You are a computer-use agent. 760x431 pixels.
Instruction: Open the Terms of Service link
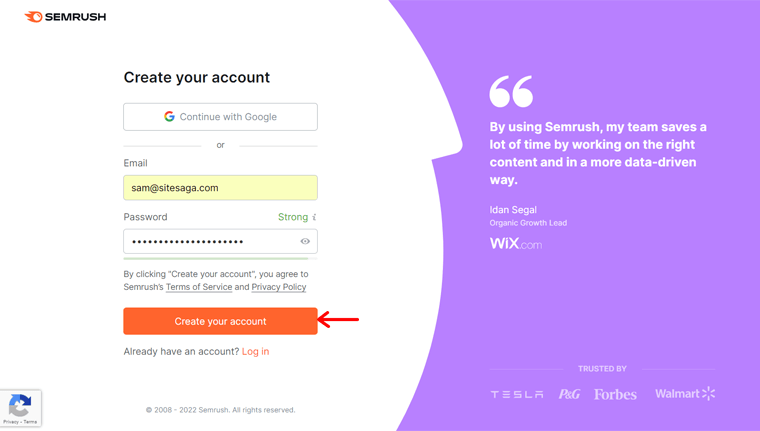[x=199, y=287]
